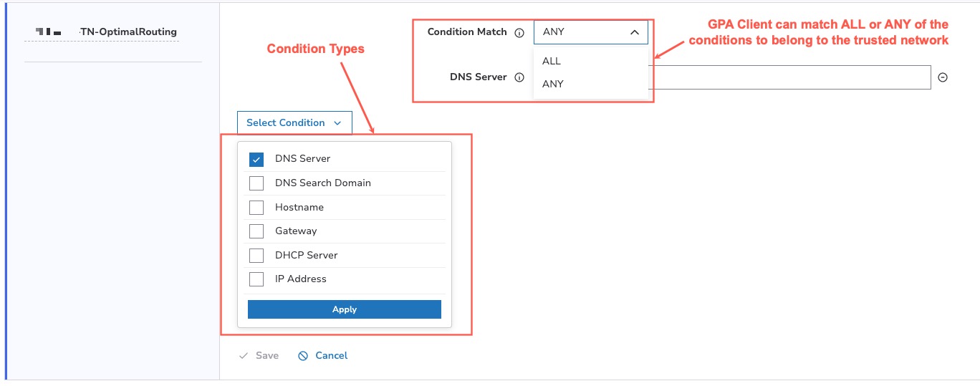Click the info icon beside Condition Match

(x=519, y=32)
